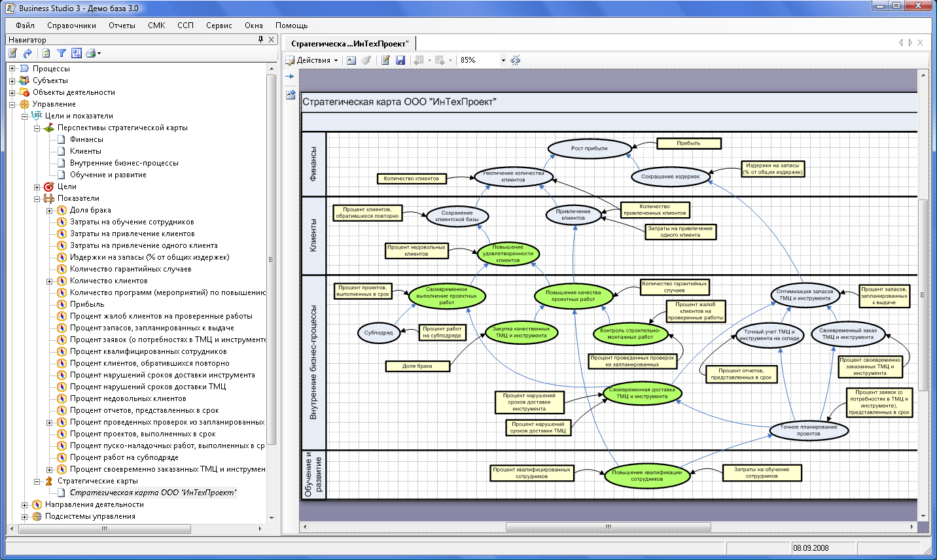Viewport: 937px width, 560px height.
Task: Collapse the Управление tree node
Action: (12, 104)
